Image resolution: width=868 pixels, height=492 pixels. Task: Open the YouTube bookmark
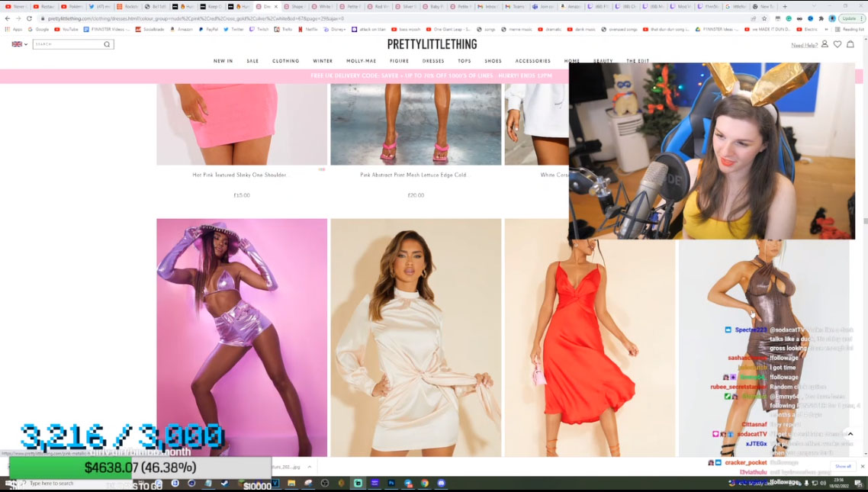pyautogui.click(x=66, y=29)
